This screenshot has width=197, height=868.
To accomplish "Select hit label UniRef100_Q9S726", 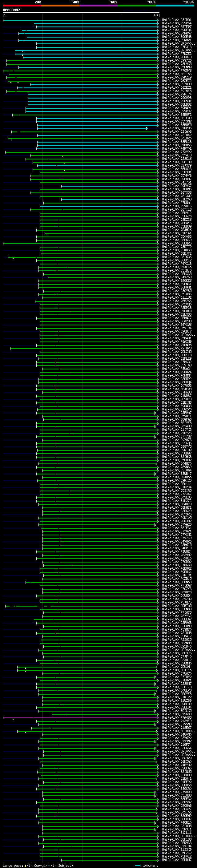I will click(176, 61).
